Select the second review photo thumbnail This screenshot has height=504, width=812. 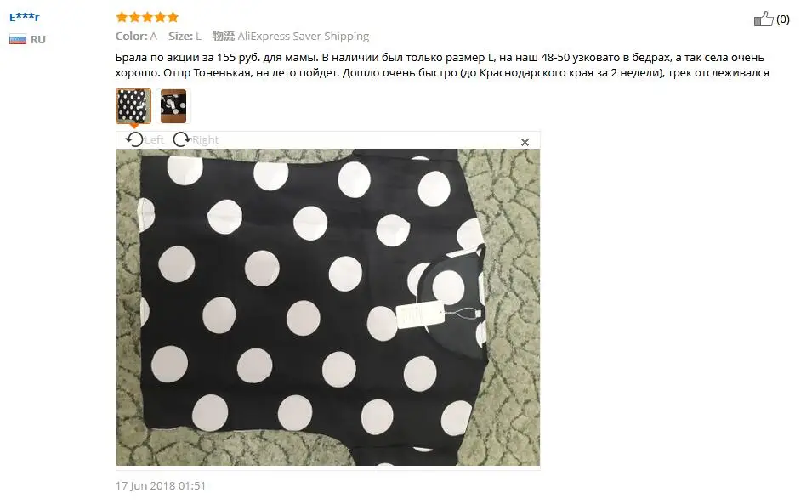click(x=173, y=106)
